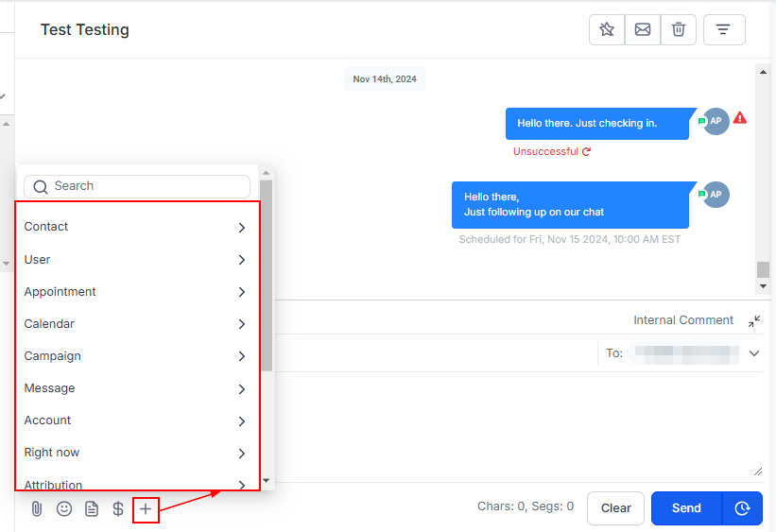
Task: Click the "Just following up on our chat" message
Action: (x=570, y=205)
